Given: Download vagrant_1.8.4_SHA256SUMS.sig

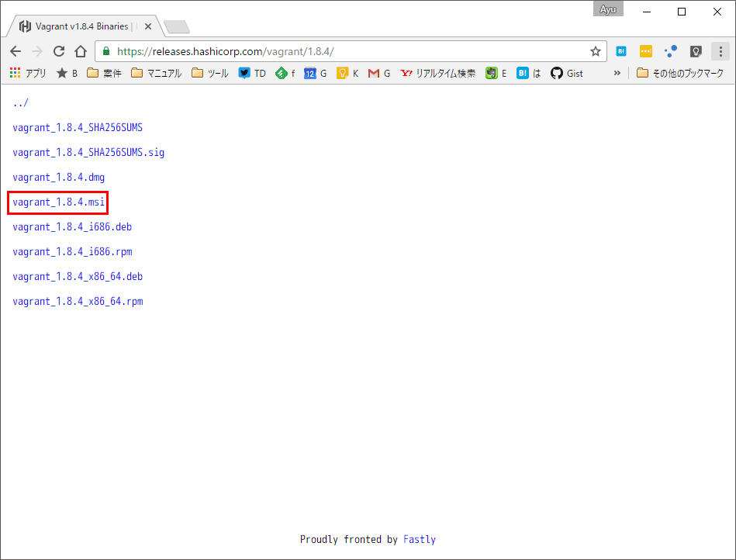Looking at the screenshot, I should tap(88, 153).
